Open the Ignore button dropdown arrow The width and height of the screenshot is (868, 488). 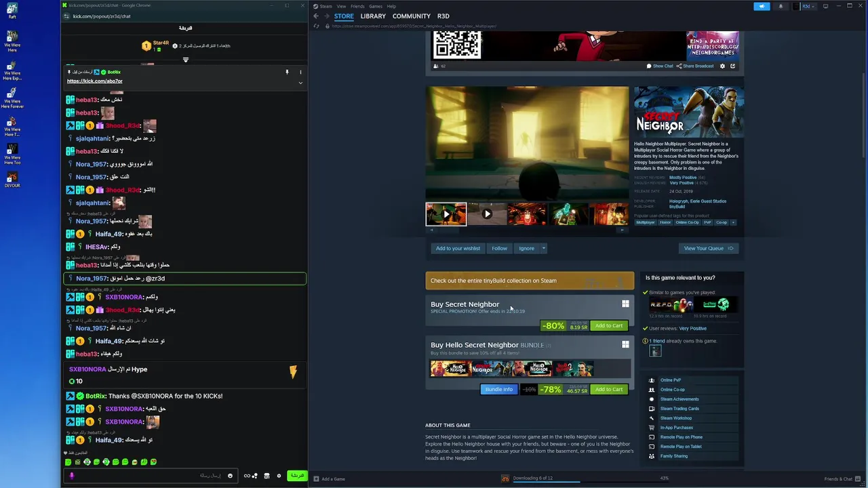coord(543,249)
